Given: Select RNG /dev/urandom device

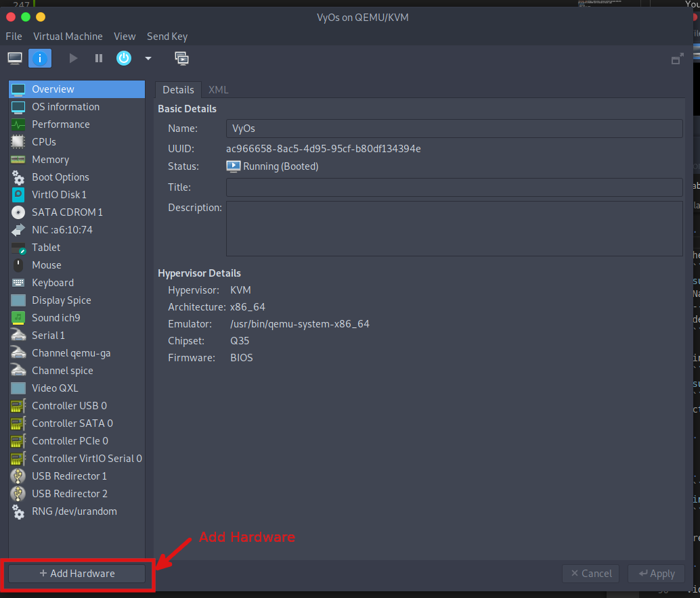Looking at the screenshot, I should click(76, 511).
